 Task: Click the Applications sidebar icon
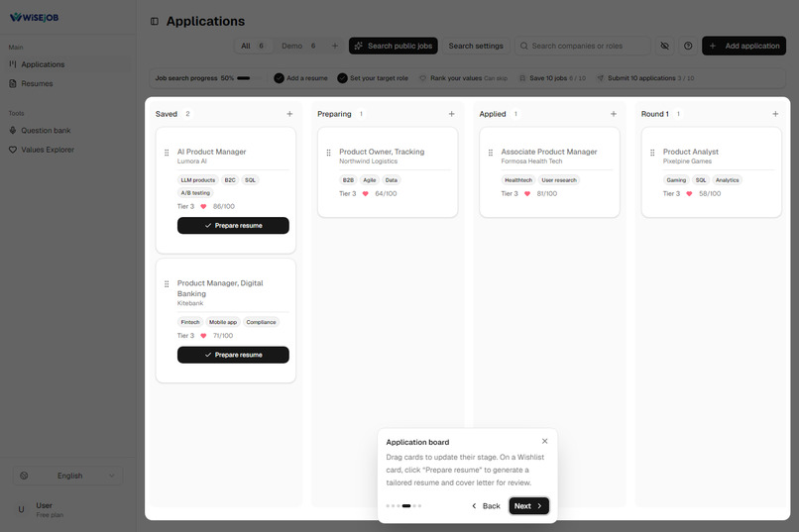click(x=13, y=64)
